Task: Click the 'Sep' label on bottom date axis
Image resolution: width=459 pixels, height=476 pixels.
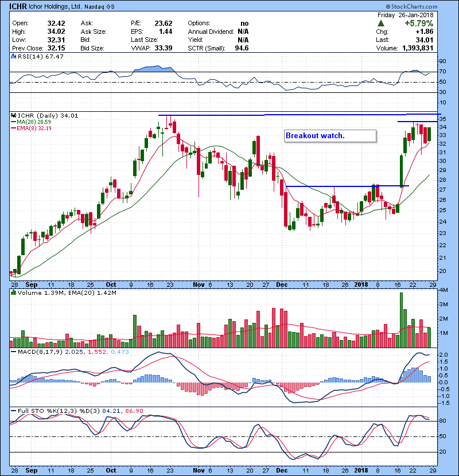Action: pyautogui.click(x=32, y=470)
